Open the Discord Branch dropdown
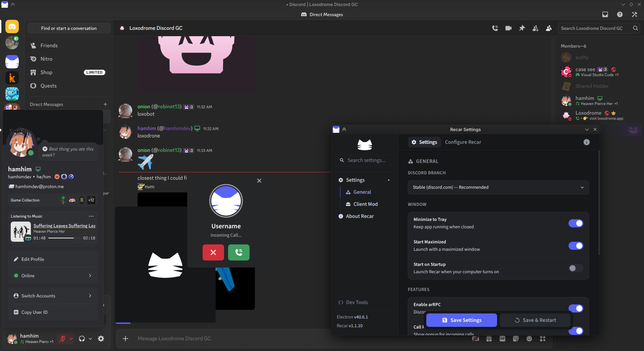Viewport: 644px width, 351px height. pyautogui.click(x=498, y=187)
